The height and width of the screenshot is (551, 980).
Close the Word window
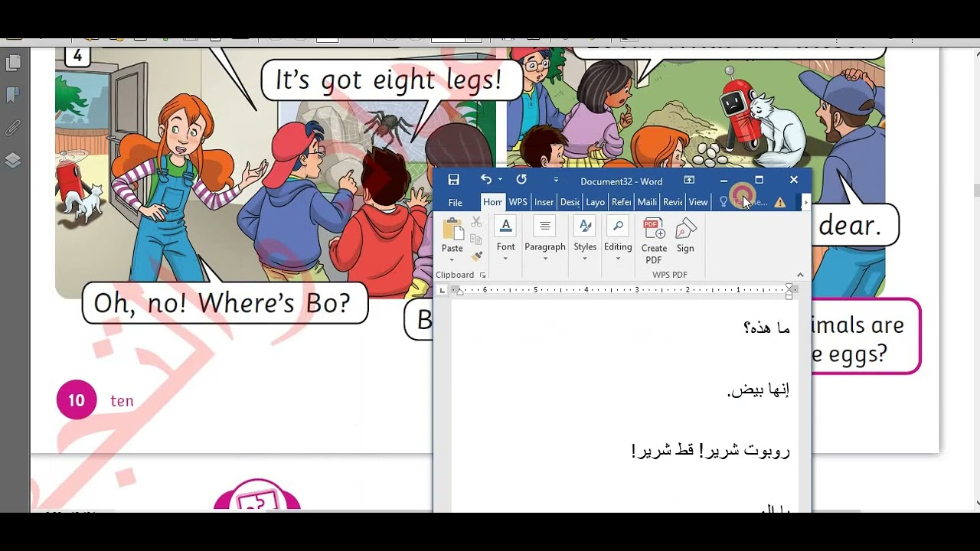click(794, 180)
